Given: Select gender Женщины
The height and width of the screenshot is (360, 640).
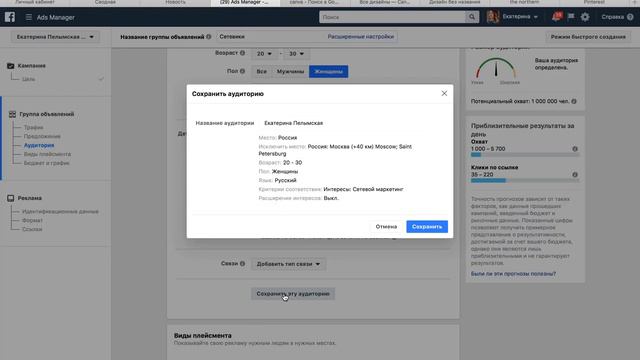Looking at the screenshot, I should [x=329, y=71].
